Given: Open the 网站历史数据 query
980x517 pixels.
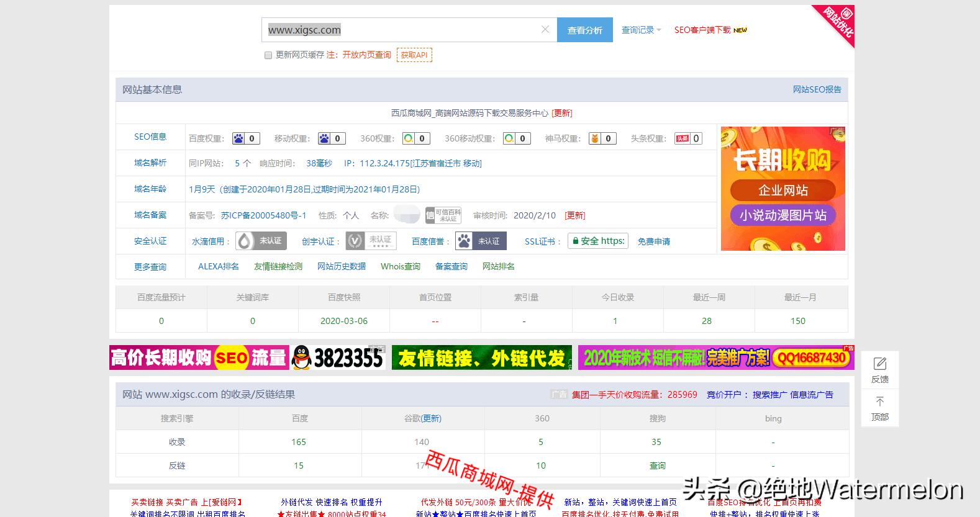Looking at the screenshot, I should (342, 266).
